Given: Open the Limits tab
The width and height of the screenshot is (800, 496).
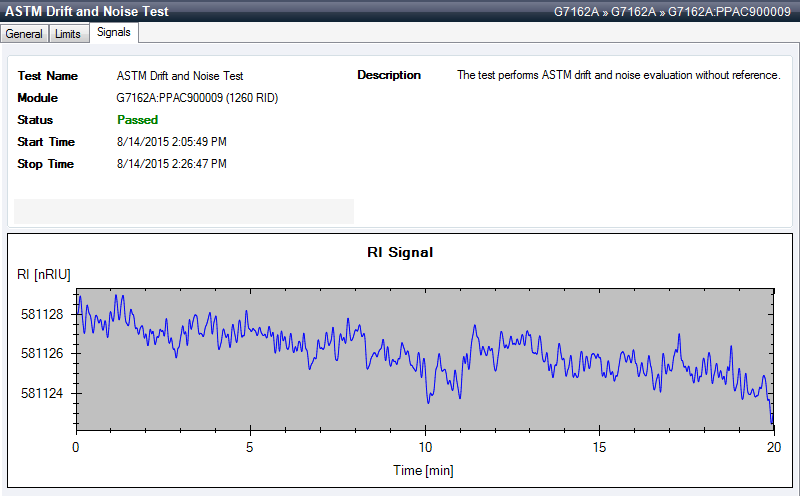Looking at the screenshot, I should (x=68, y=33).
